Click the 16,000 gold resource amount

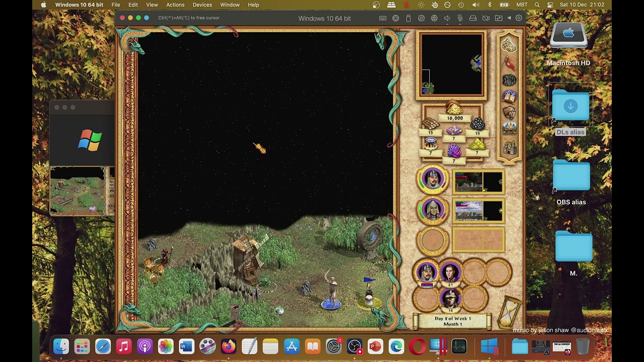coord(455,118)
